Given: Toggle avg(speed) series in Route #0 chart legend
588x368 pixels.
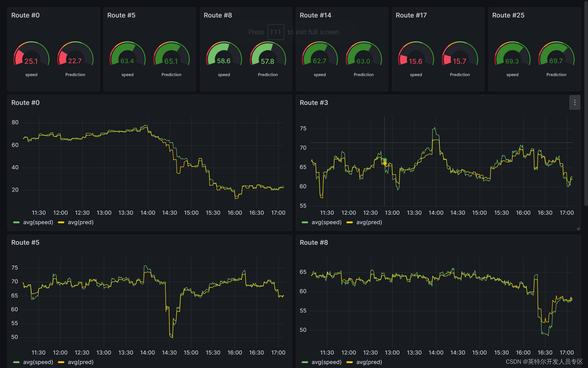Looking at the screenshot, I should 38,222.
